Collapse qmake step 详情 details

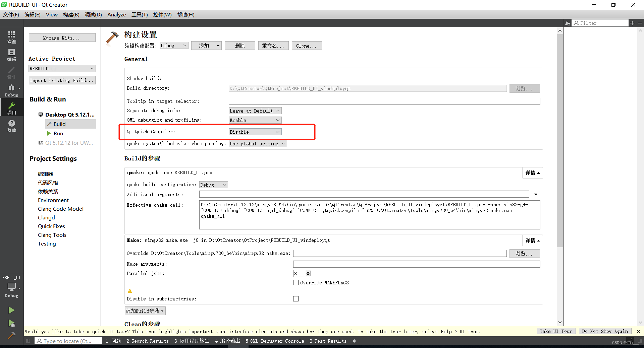(533, 173)
